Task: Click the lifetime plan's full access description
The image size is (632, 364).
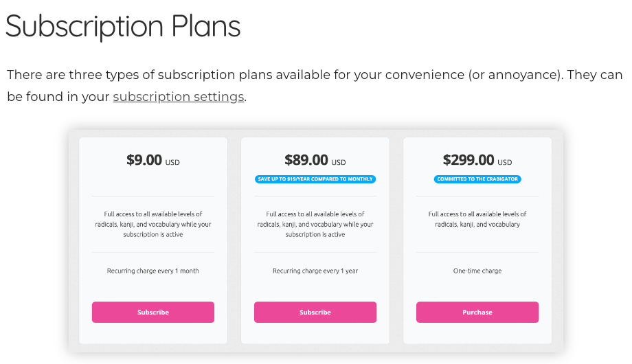Action: (477, 219)
